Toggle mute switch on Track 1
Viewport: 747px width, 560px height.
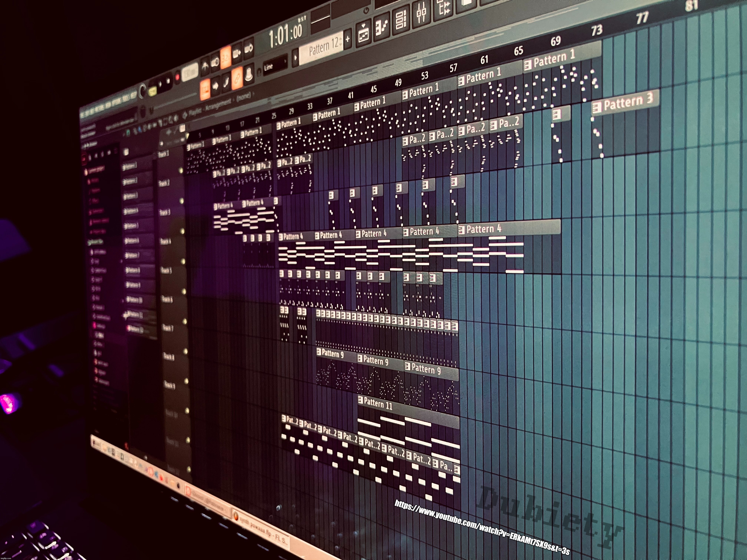(181, 171)
